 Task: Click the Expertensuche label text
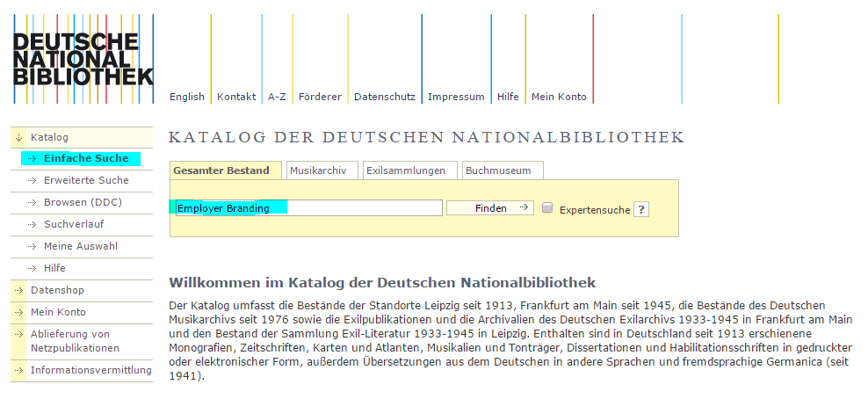click(595, 210)
